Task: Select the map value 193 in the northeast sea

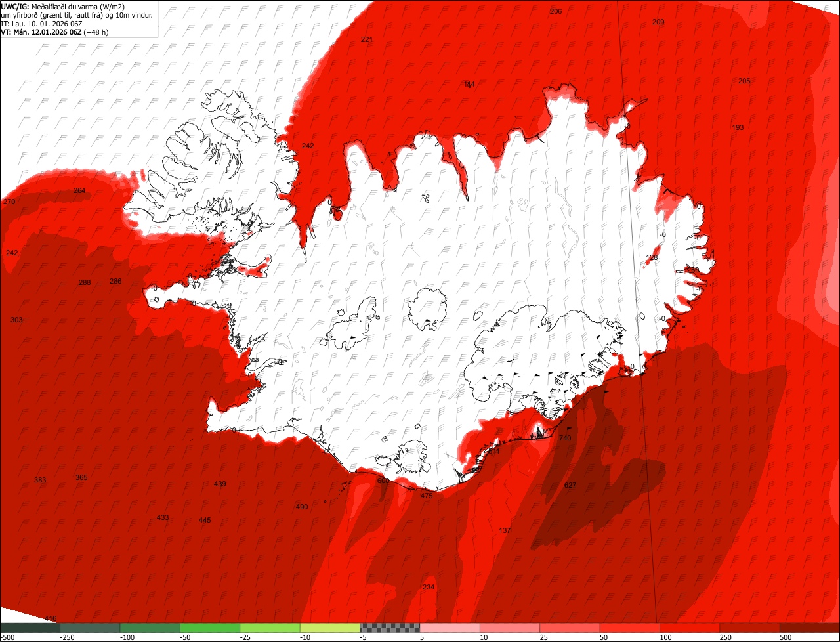Action: click(x=738, y=127)
